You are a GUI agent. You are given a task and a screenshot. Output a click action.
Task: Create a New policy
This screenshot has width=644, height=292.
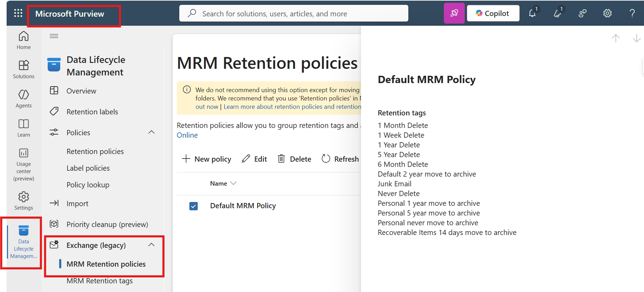[x=206, y=159]
